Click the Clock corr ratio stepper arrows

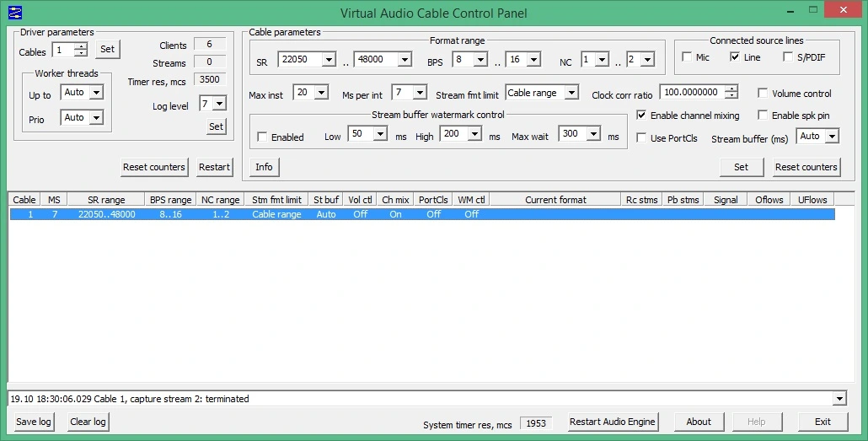731,93
